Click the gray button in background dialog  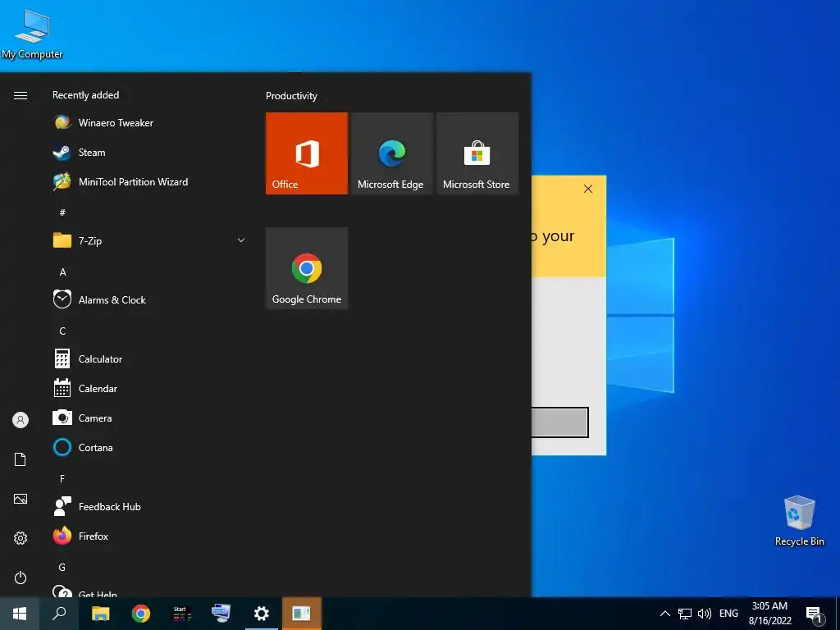[559, 422]
